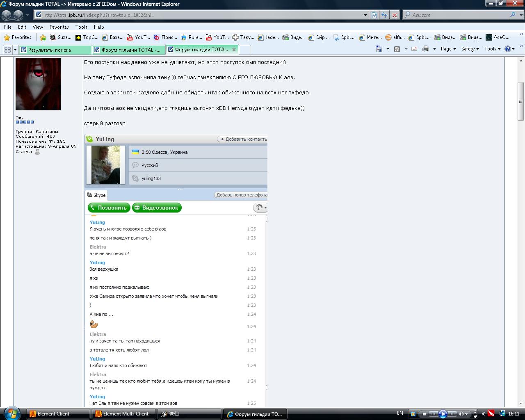This screenshot has width=525, height=420.
Task: Open the address bar history dropdown
Action: pos(365,15)
